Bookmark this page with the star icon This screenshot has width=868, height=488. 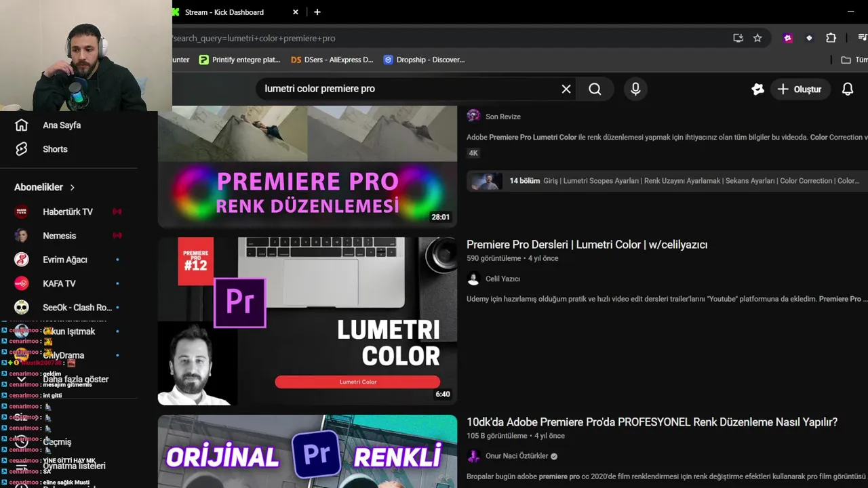point(757,38)
